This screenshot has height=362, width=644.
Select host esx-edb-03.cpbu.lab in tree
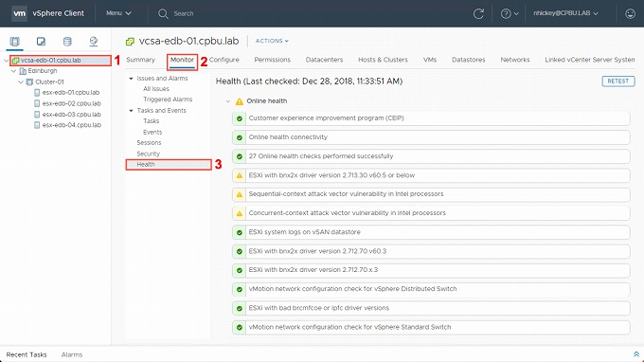71,115
